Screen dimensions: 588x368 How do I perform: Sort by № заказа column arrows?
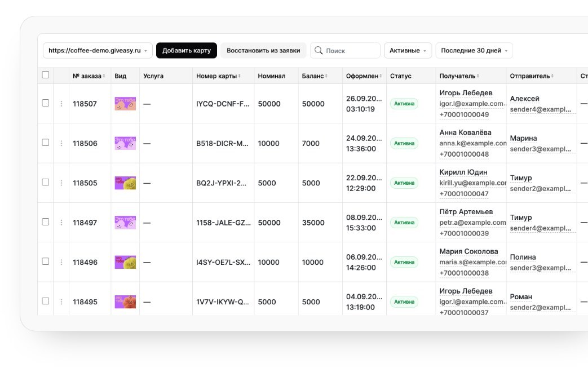[104, 76]
